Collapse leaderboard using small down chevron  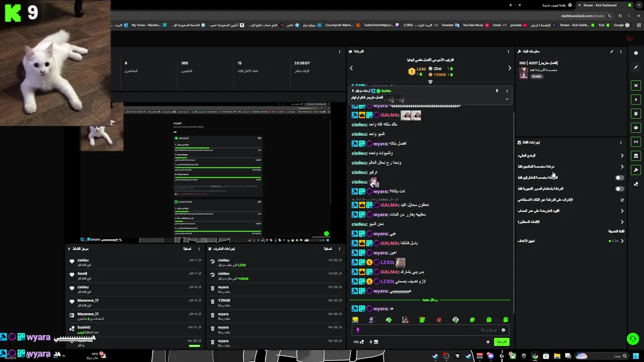point(430,81)
